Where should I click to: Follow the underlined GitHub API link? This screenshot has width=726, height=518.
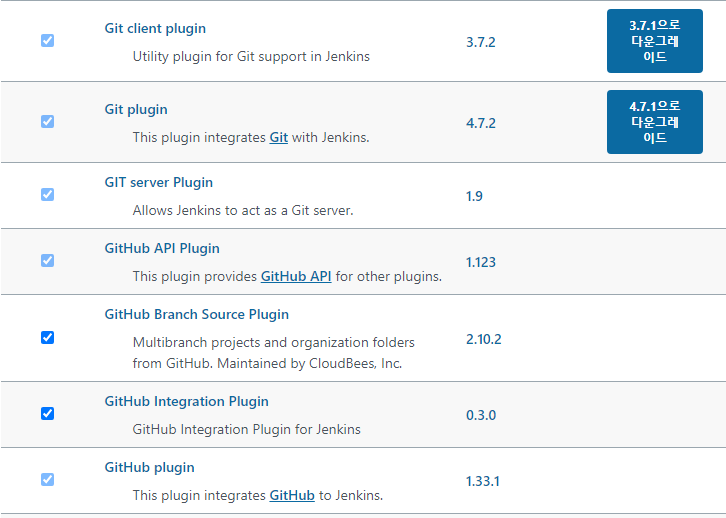[x=296, y=277]
